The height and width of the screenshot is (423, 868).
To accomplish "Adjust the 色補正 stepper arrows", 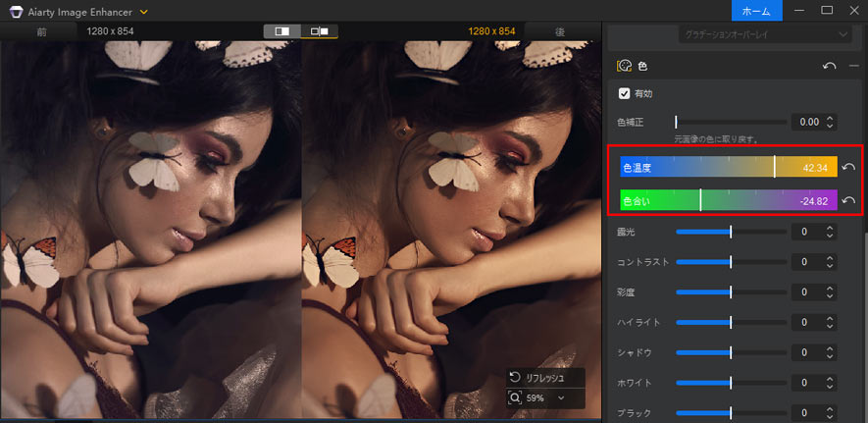I will pos(829,122).
